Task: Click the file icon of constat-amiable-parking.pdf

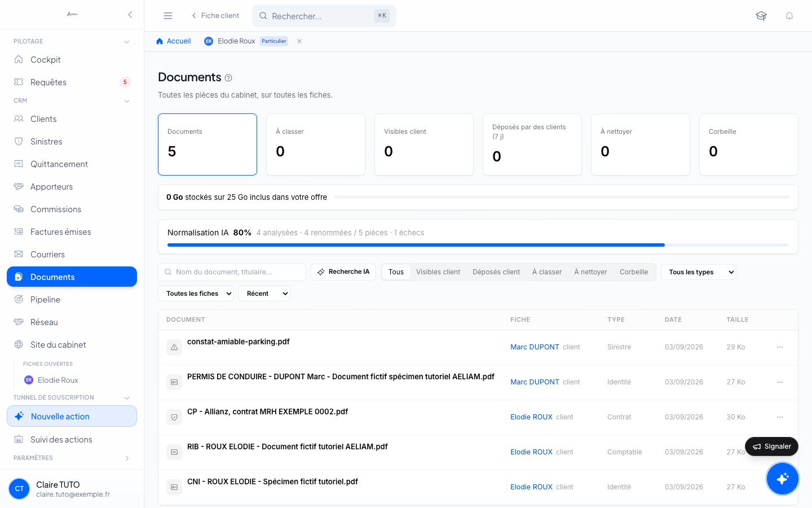Action: point(174,347)
